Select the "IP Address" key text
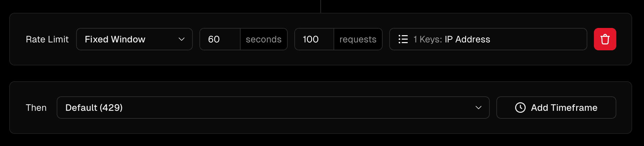 pyautogui.click(x=467, y=39)
